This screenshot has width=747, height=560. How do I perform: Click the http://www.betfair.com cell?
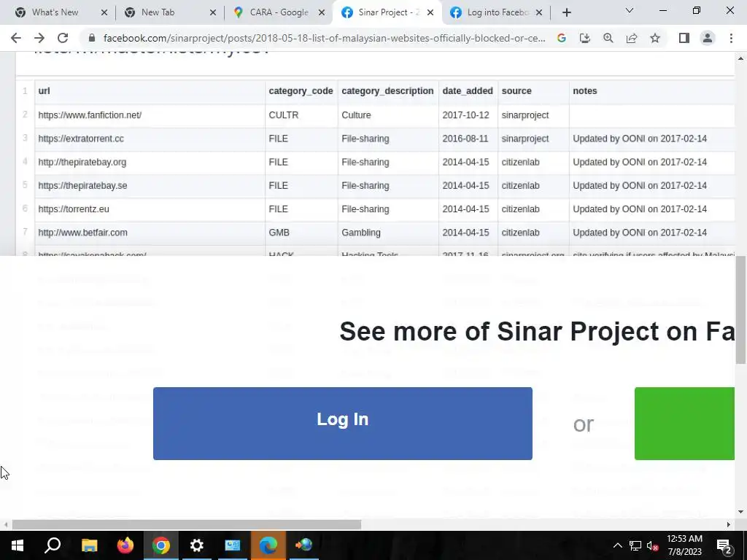click(x=150, y=233)
